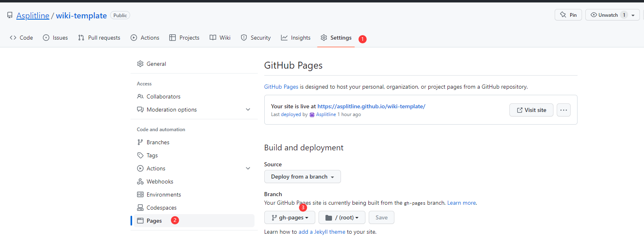This screenshot has width=644, height=237.
Task: Click the Public visibility badge
Action: (120, 16)
